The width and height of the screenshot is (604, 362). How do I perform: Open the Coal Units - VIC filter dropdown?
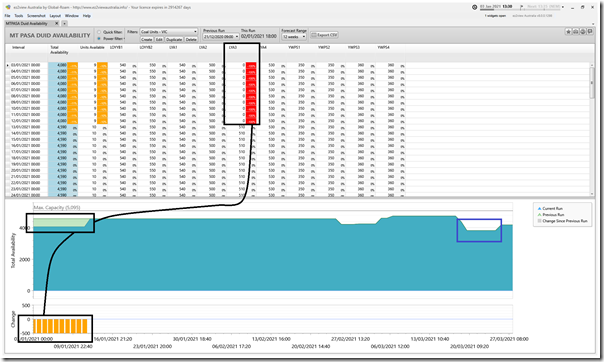click(169, 32)
